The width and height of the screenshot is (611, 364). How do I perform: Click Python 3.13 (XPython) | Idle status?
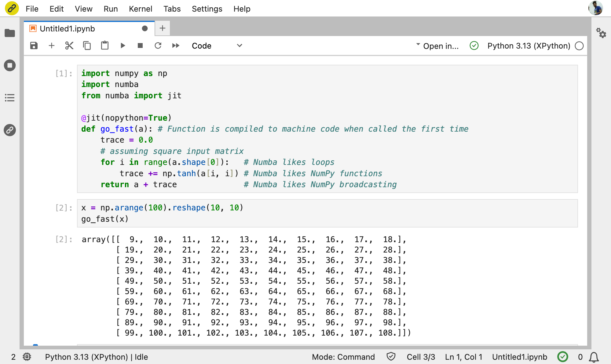tap(97, 357)
